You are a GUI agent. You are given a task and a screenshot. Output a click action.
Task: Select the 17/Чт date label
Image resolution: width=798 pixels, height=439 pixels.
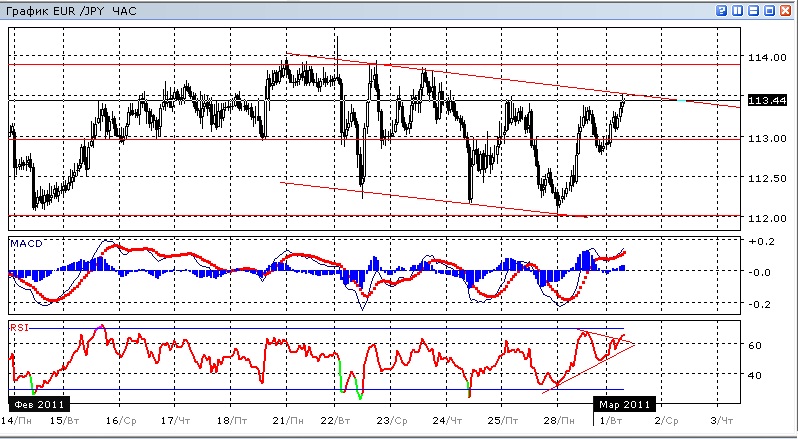click(176, 421)
